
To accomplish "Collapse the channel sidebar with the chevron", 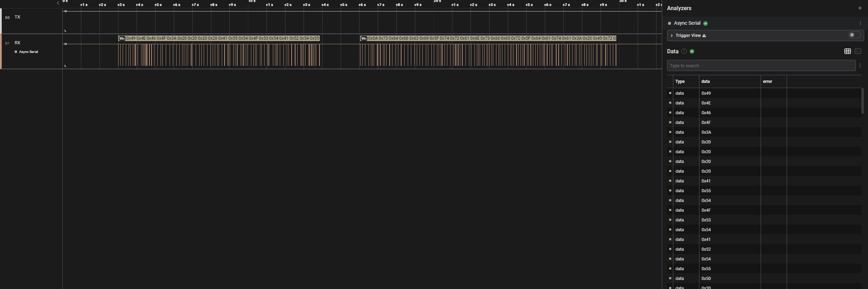I will (58, 3).
